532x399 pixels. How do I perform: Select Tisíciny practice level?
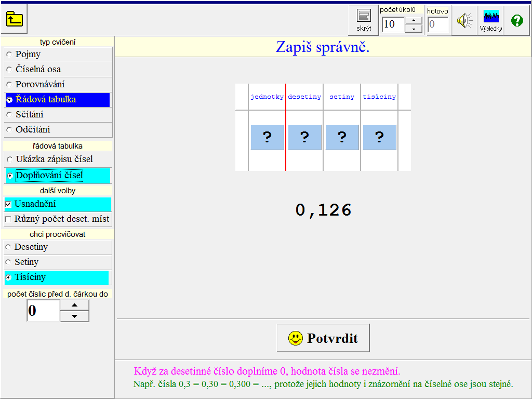pos(58,277)
